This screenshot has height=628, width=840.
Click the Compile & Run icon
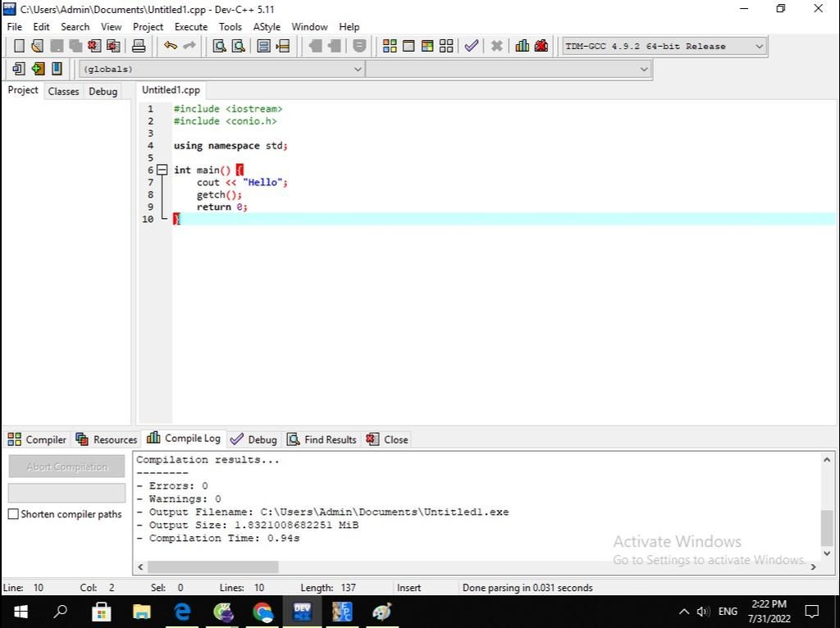point(427,46)
